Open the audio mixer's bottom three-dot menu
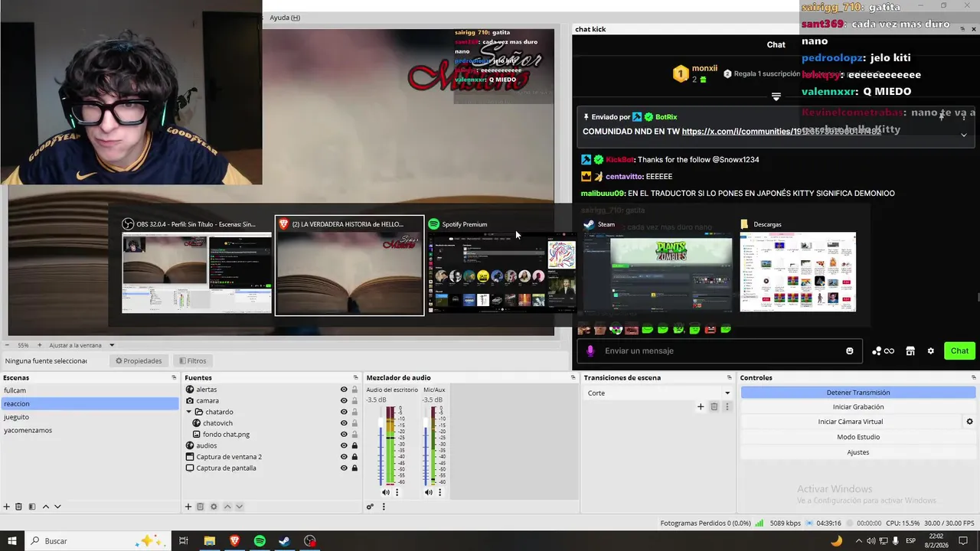980x551 pixels. pos(384,507)
